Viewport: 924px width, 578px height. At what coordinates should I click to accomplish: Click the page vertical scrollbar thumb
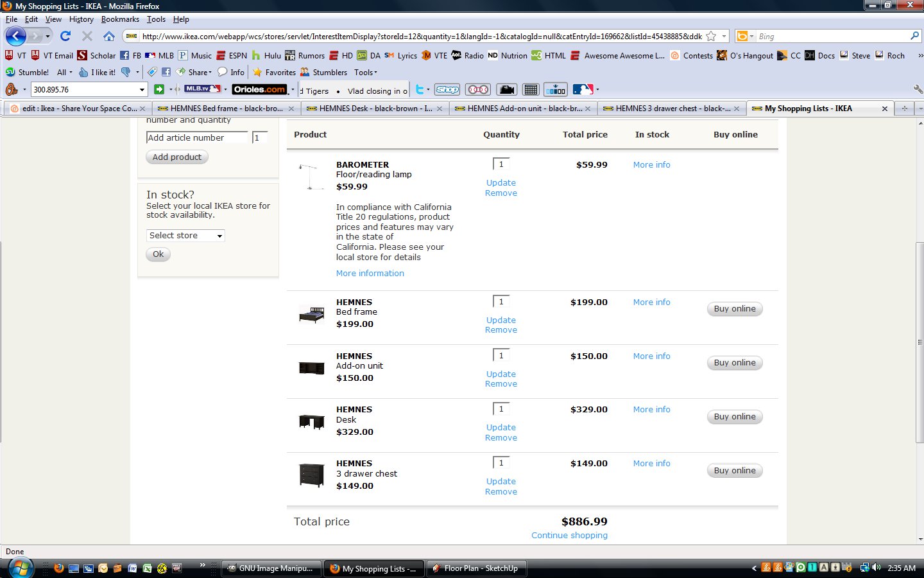tap(920, 342)
